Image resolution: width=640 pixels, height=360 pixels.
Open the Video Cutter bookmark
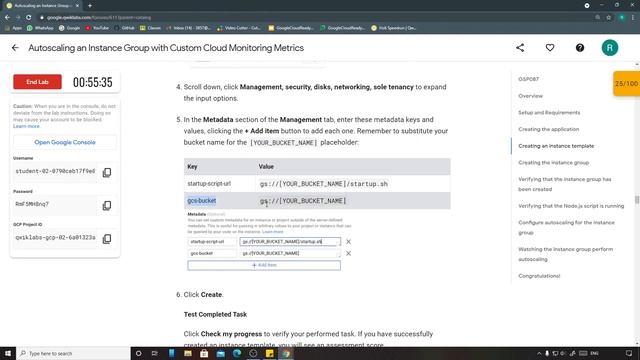[239, 28]
